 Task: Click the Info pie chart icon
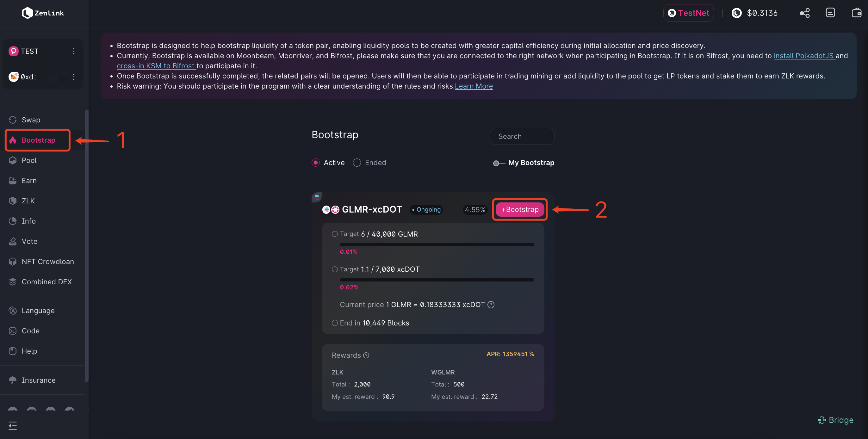[13, 221]
